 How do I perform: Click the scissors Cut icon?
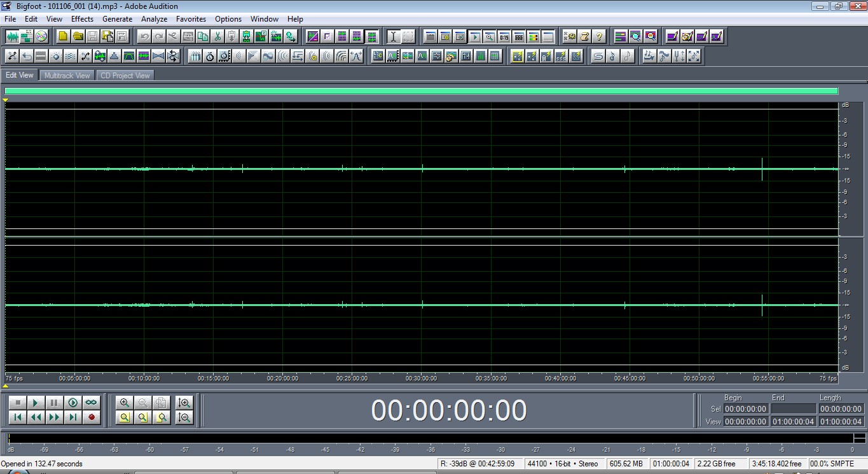[217, 36]
